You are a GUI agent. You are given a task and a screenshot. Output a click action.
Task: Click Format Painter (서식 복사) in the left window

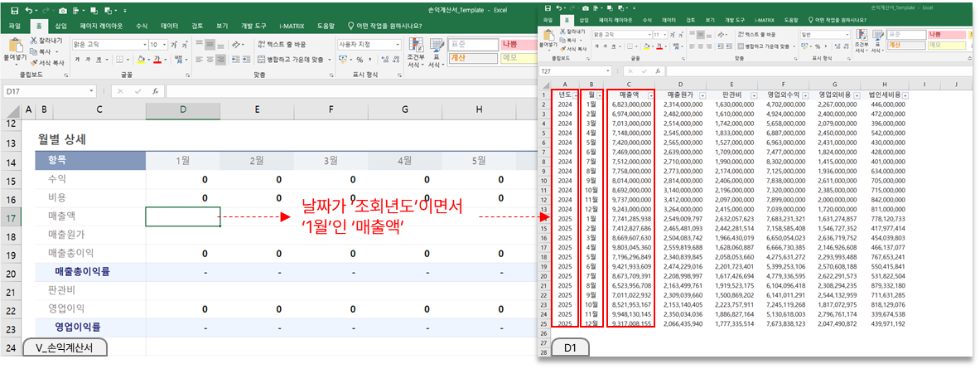click(49, 62)
